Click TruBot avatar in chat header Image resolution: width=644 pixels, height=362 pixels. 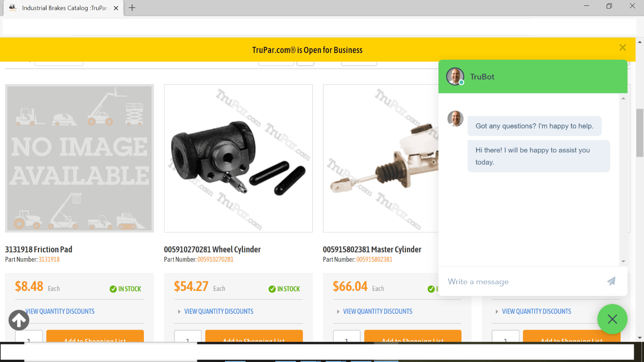[x=455, y=76]
